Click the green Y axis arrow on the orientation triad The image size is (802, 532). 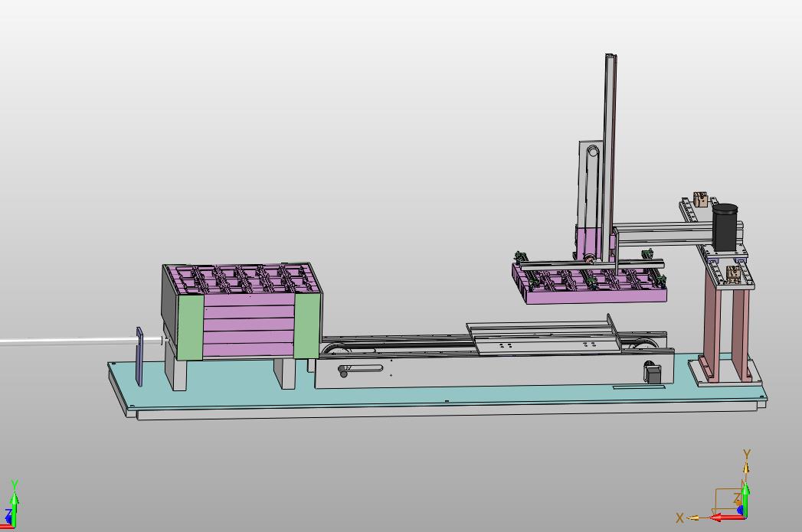[x=746, y=499]
